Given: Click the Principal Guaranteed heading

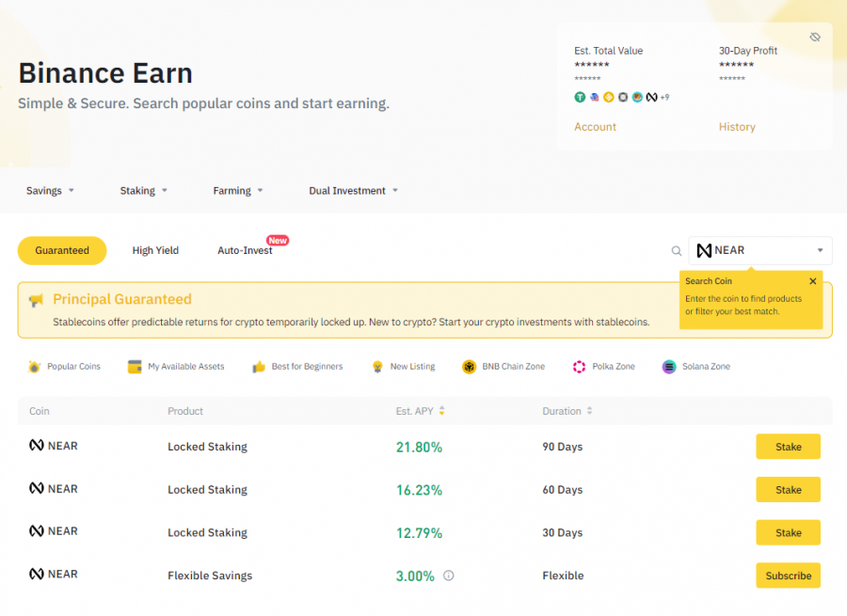Looking at the screenshot, I should (122, 299).
